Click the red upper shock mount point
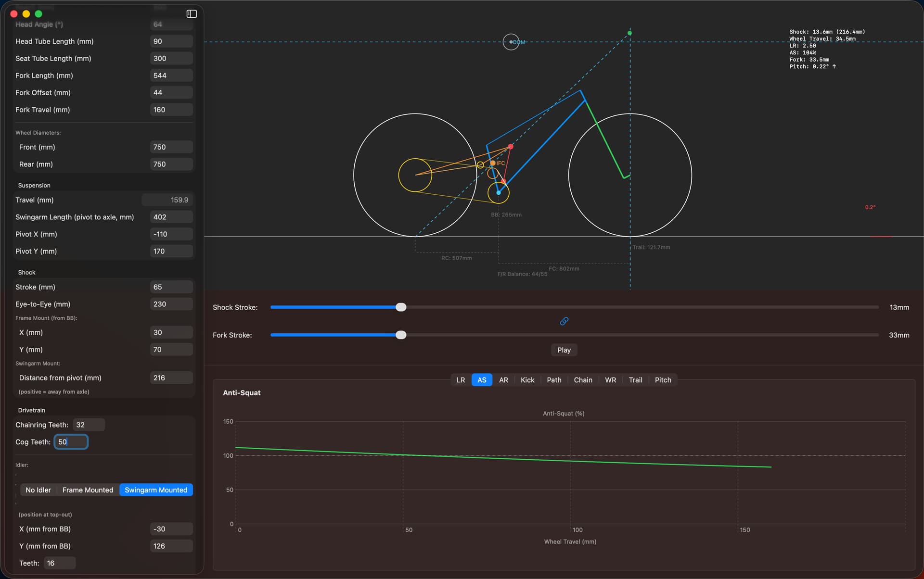924x579 pixels. [511, 147]
